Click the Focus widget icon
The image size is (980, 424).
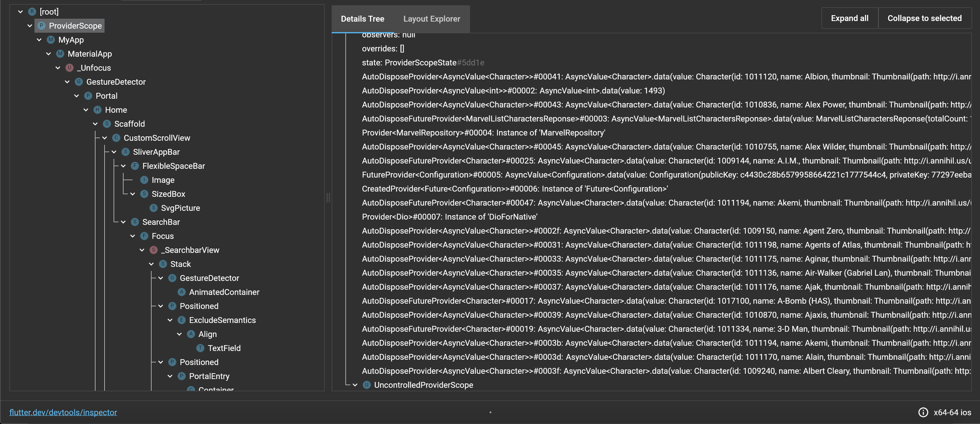coord(144,236)
